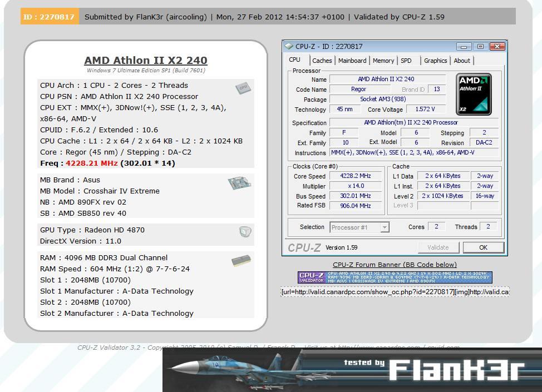This screenshot has height=392, width=542.
Task: Click the BB code URL text field
Action: click(395, 292)
